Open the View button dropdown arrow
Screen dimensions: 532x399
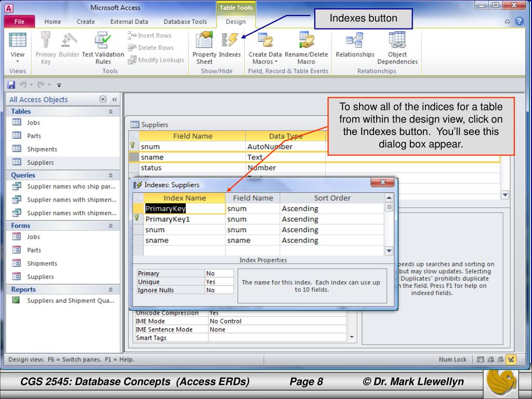point(17,61)
